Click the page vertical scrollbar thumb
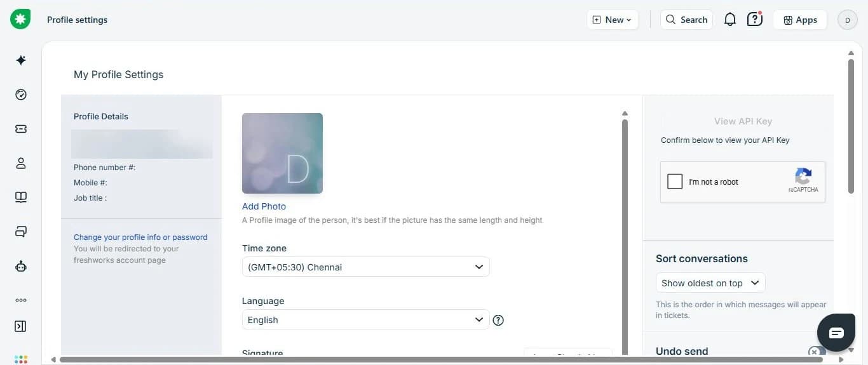 tap(851, 126)
